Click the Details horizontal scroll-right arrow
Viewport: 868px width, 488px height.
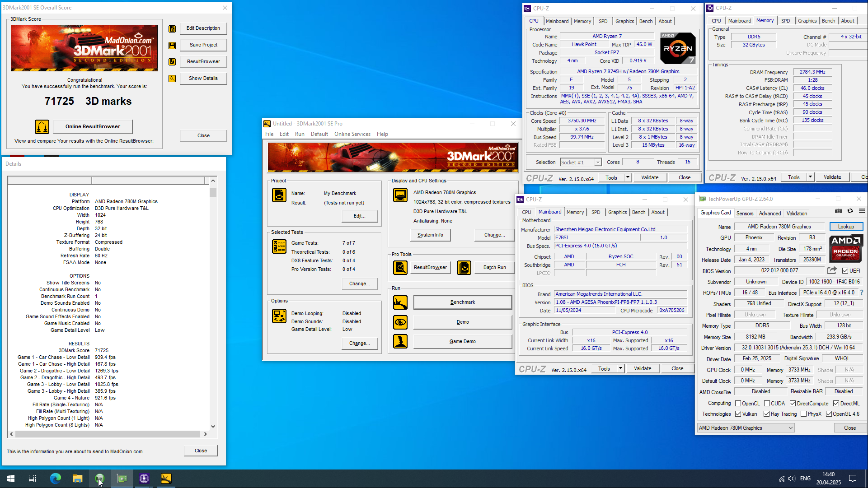[205, 434]
